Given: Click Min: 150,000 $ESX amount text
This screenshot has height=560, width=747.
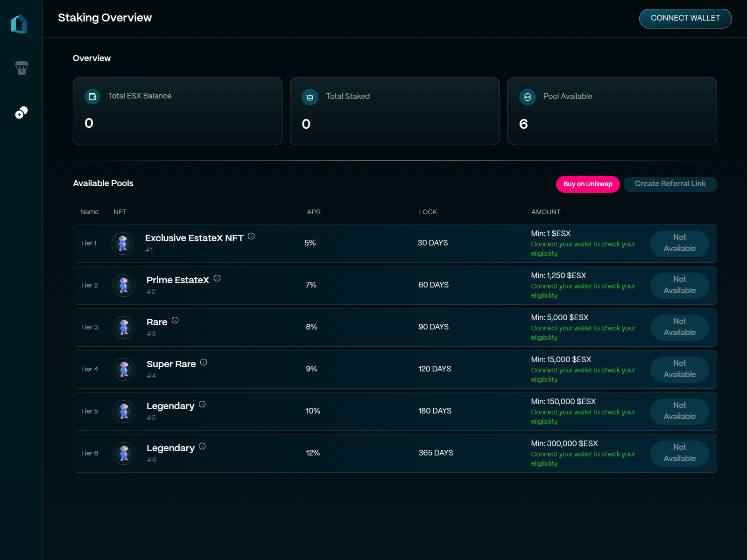Looking at the screenshot, I should point(564,401).
